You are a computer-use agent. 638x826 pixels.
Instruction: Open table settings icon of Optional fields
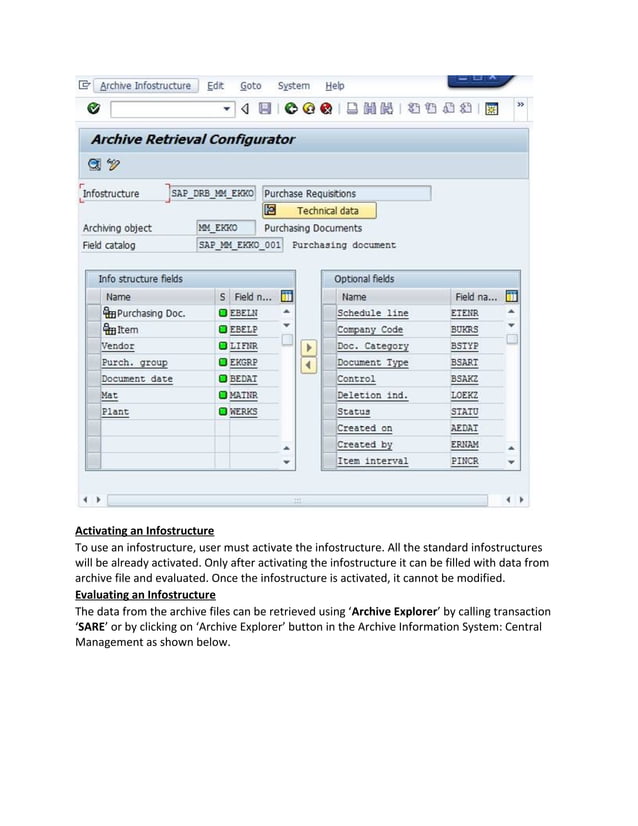[512, 297]
